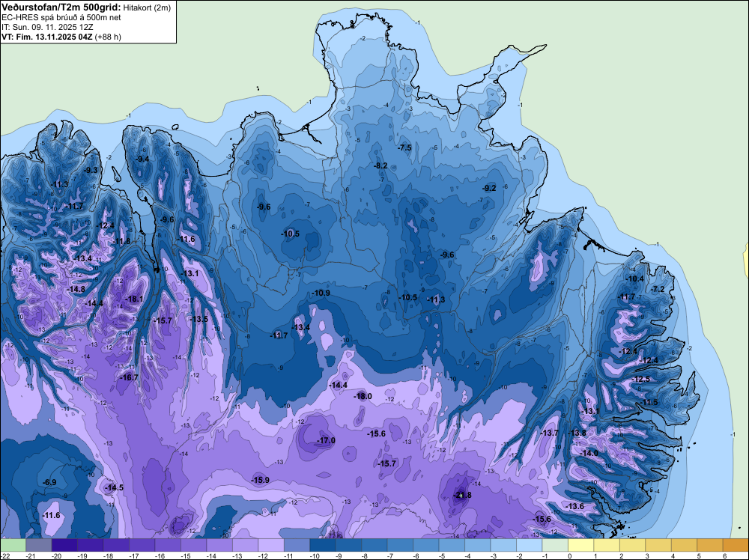Click the pale blue -2 legend swatch

(x=529, y=545)
